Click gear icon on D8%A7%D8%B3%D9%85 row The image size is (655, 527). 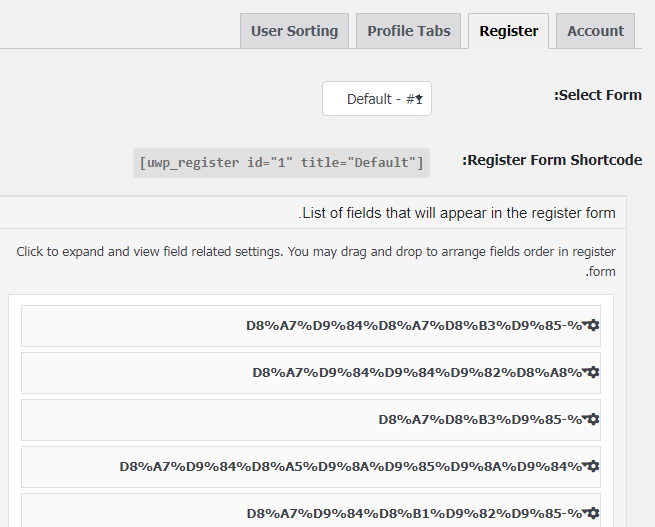click(594, 419)
